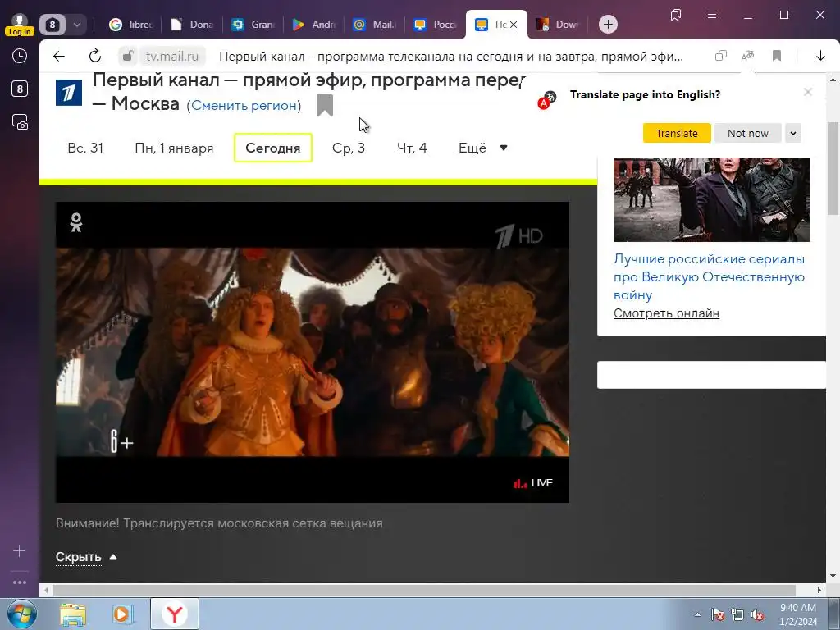Select the Вс, 31 date
Screen dimensions: 840x630
click(85, 148)
